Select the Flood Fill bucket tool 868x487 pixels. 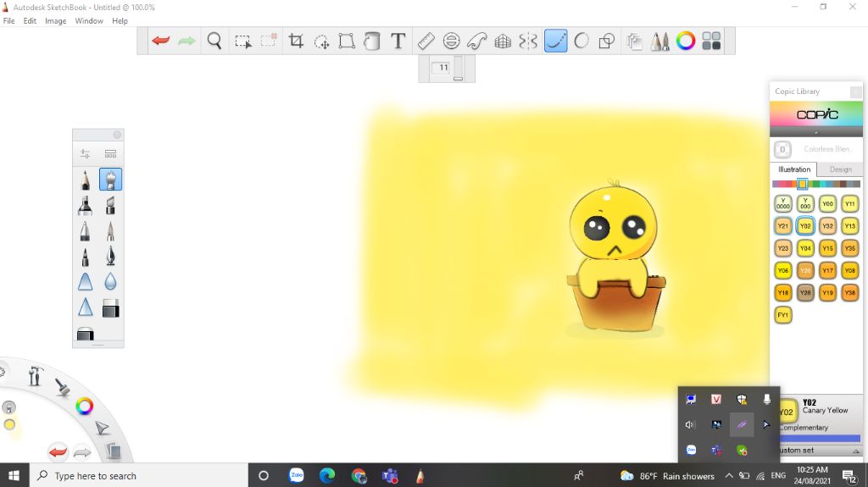[x=372, y=41]
